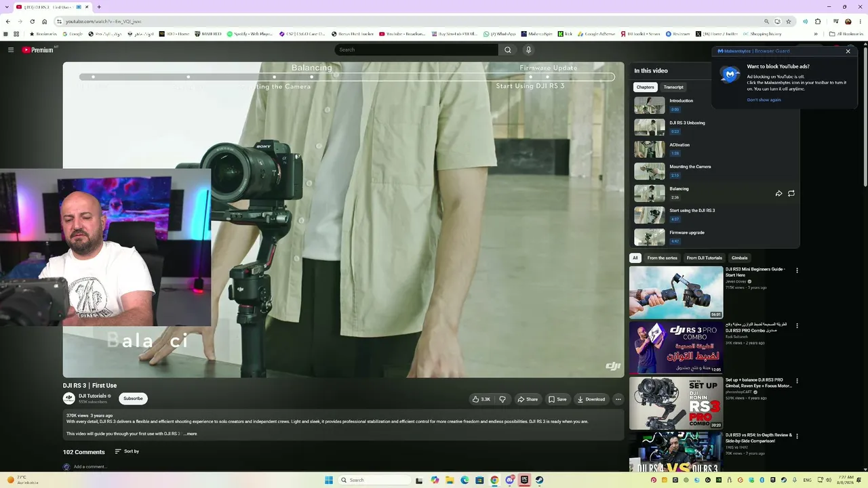
Task: Expand the description with ...more
Action: tap(191, 434)
